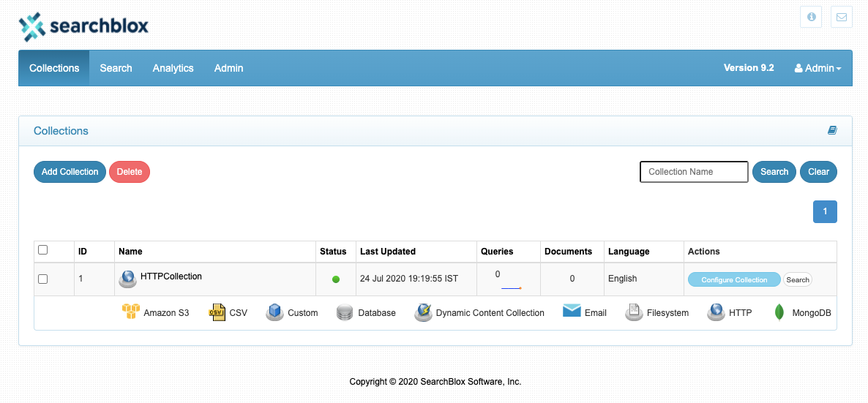Screen dimensions: 868x403
Task: Click the Amazon S3 boxes icon
Action: [131, 312]
